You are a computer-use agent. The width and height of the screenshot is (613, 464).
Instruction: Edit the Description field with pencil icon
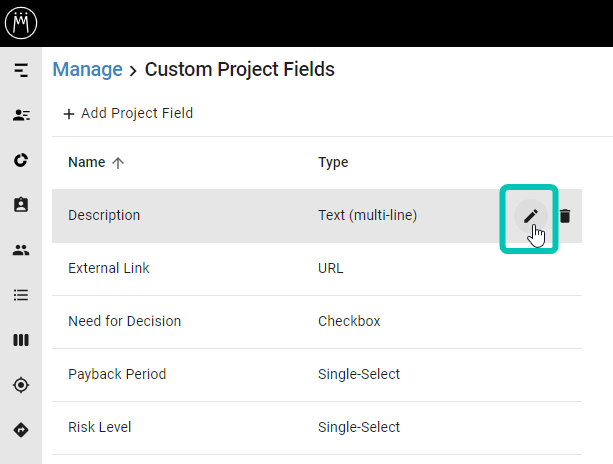[x=531, y=216]
